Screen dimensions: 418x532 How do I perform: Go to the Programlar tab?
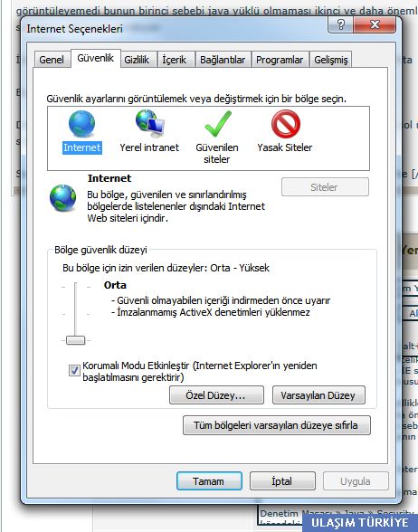[x=280, y=60]
